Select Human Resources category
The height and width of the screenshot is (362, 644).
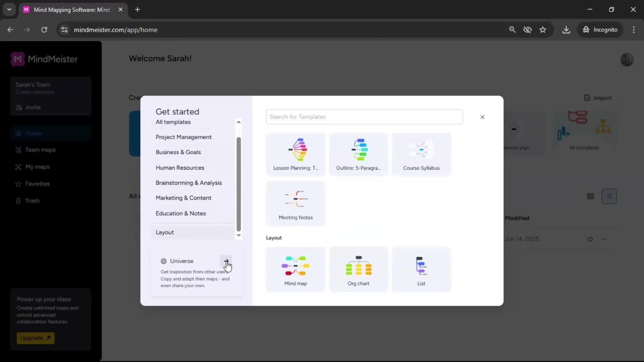tap(180, 168)
